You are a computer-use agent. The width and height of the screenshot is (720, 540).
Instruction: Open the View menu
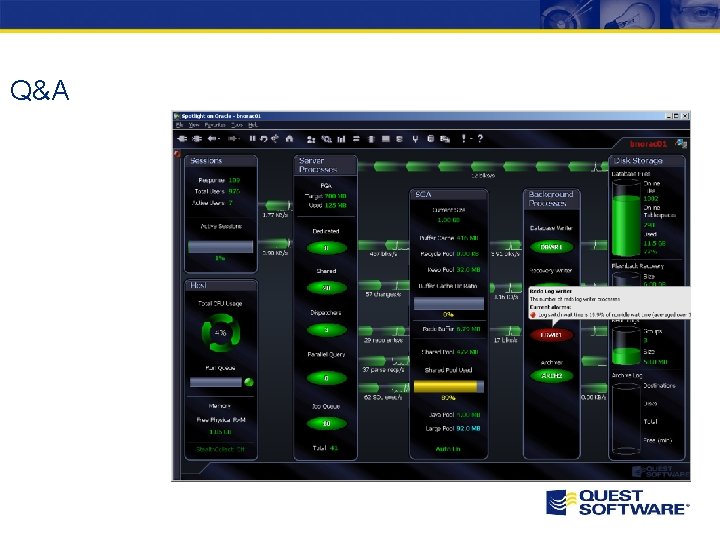pyautogui.click(x=194, y=125)
